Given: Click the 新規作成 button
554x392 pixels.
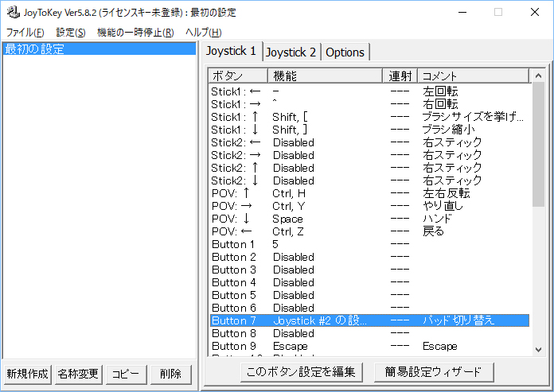Looking at the screenshot, I should click(27, 374).
